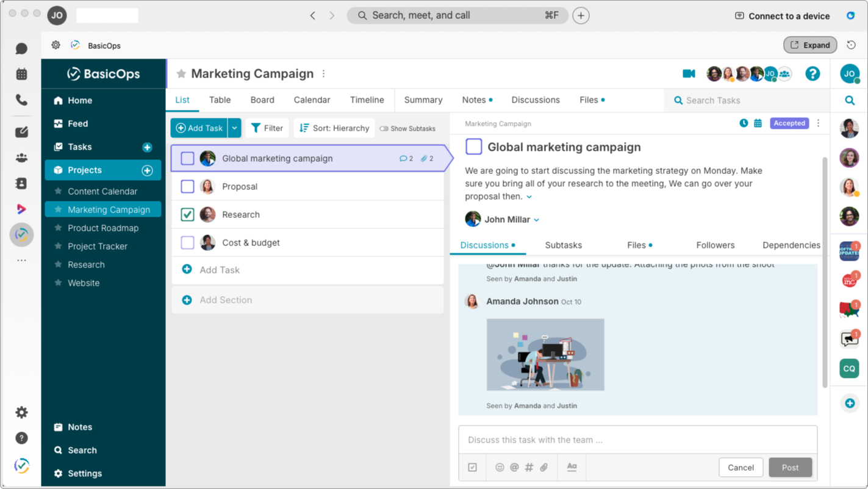
Task: Click the Expand button
Action: (x=810, y=45)
